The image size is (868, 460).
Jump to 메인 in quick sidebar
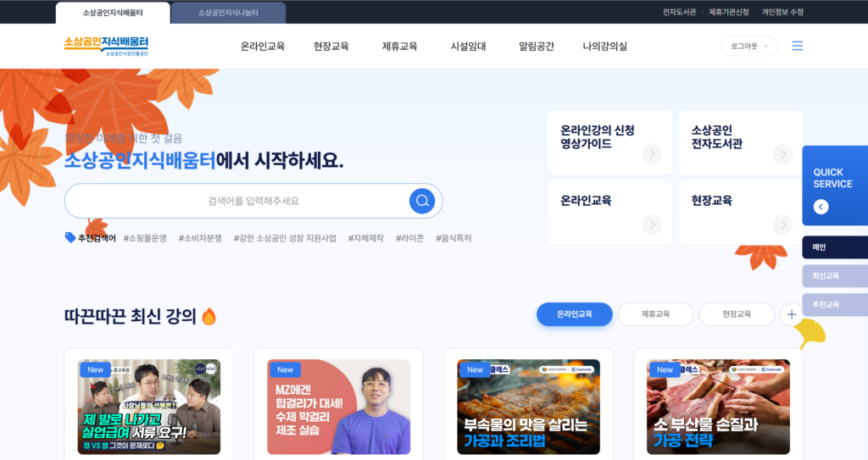[x=835, y=247]
